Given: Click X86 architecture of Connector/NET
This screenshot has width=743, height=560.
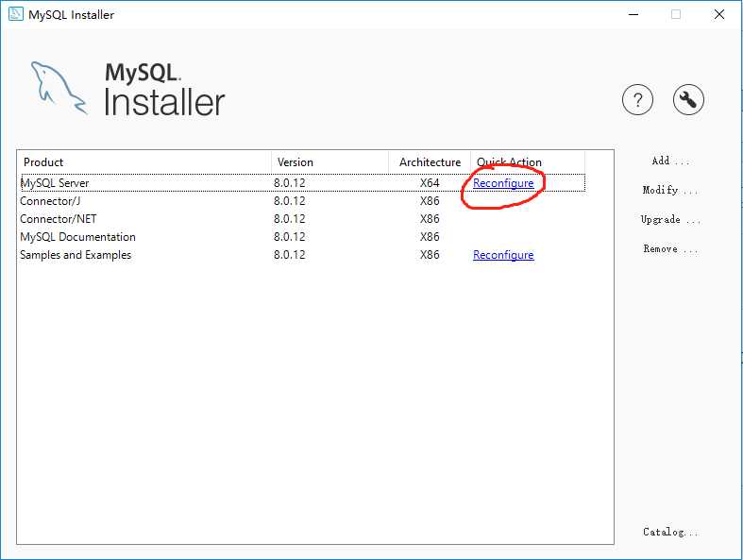Looking at the screenshot, I should point(430,219).
